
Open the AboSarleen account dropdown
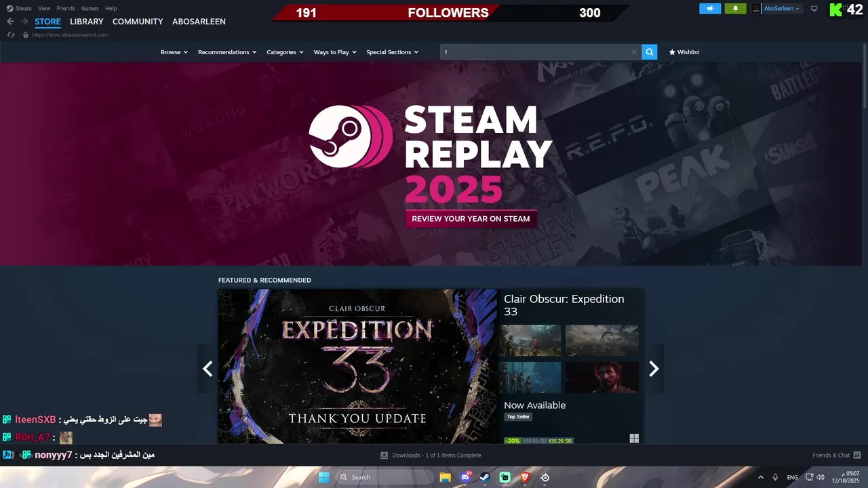[x=781, y=9]
